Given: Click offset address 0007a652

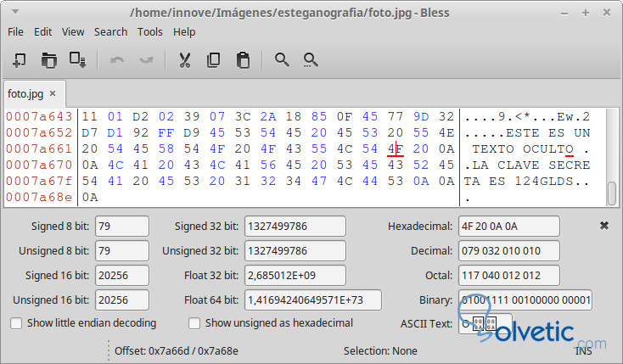Looking at the screenshot, I should point(39,132).
